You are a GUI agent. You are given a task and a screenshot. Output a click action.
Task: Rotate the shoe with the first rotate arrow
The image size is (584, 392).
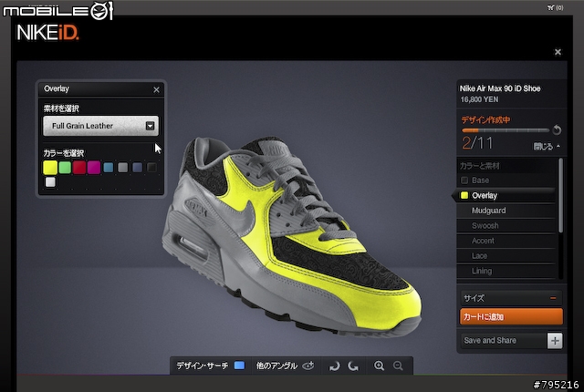tap(335, 366)
